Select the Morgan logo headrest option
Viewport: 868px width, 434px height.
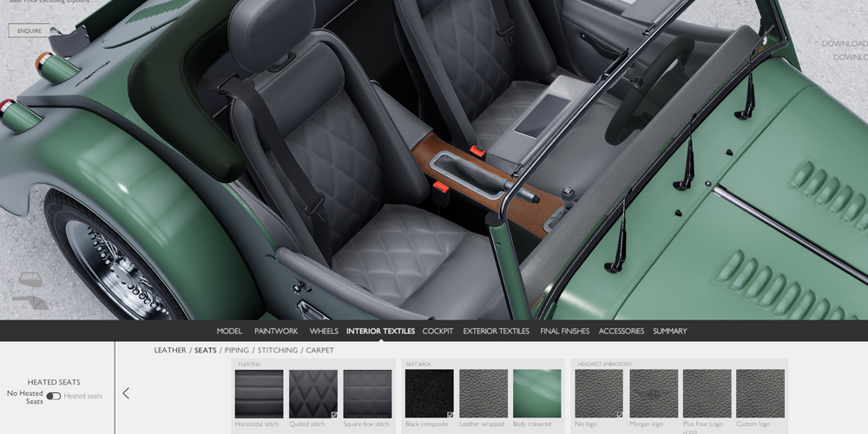coord(654,393)
